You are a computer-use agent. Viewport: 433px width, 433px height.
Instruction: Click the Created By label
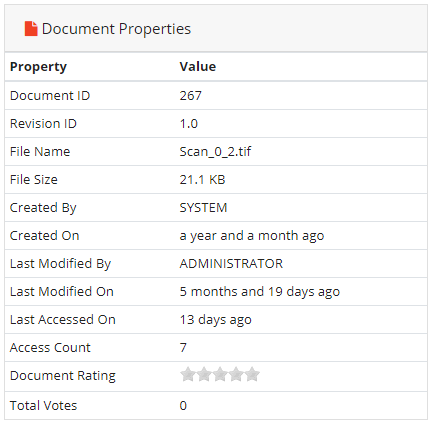tap(43, 208)
